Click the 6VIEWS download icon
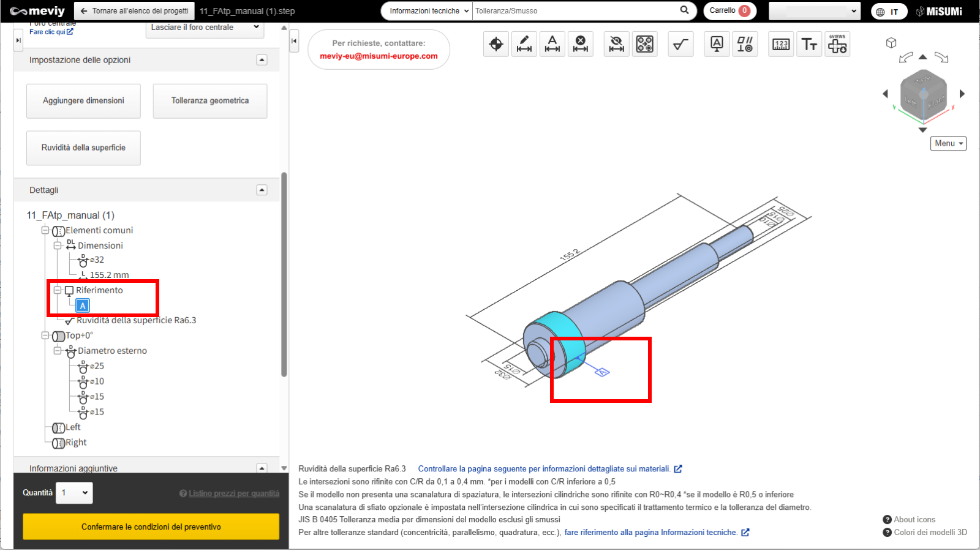The height and width of the screenshot is (551, 980). pos(837,44)
